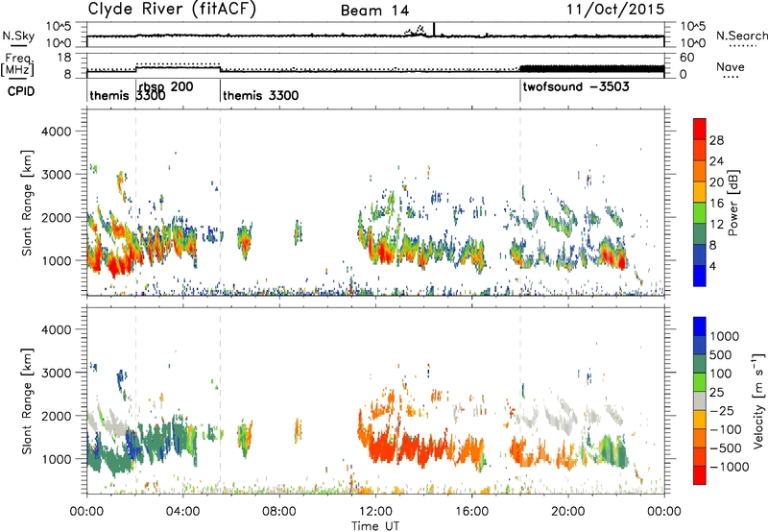
Task: Click the 'rbsp 200' CPID label
Action: pos(166,86)
